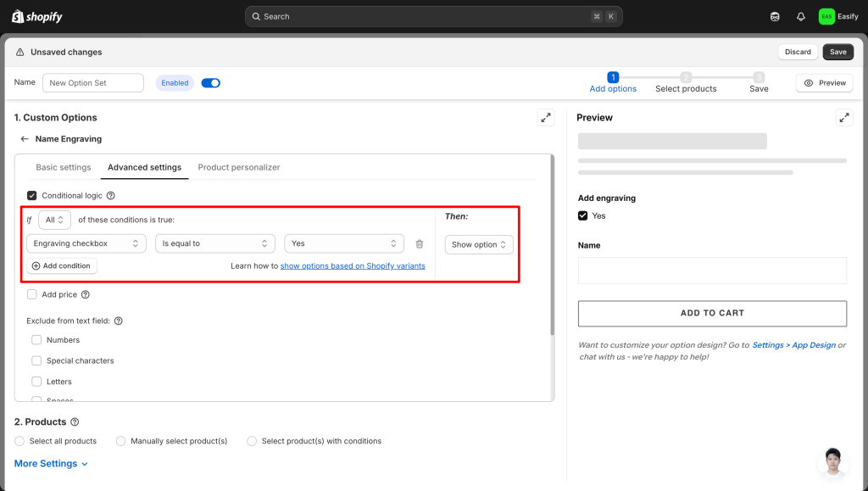Image resolution: width=868 pixels, height=491 pixels.
Task: Open the notifications bell
Action: [x=800, y=16]
